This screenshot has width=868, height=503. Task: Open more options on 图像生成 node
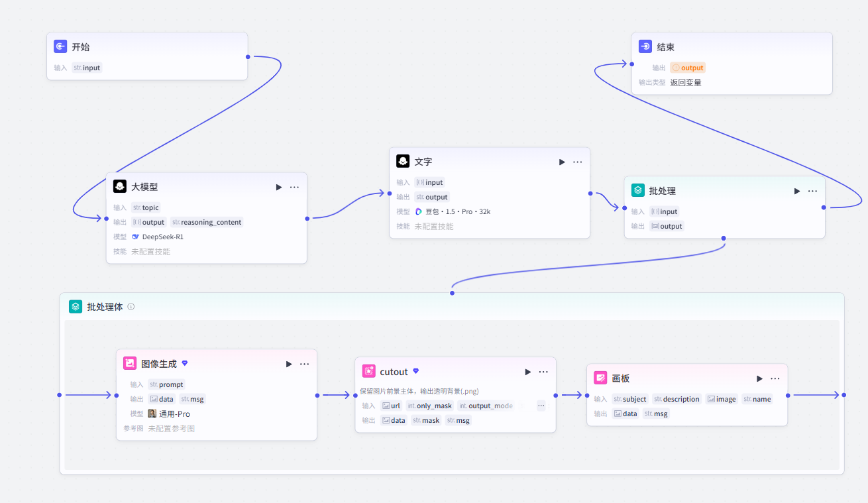coord(304,364)
